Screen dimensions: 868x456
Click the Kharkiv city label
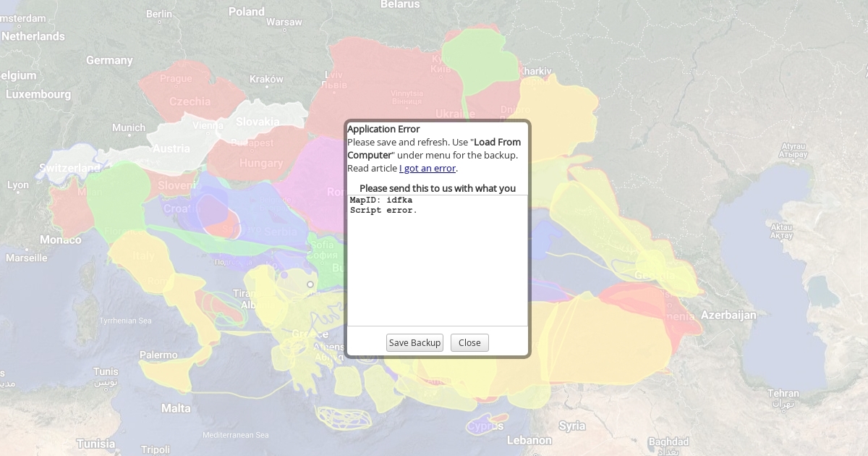click(536, 71)
